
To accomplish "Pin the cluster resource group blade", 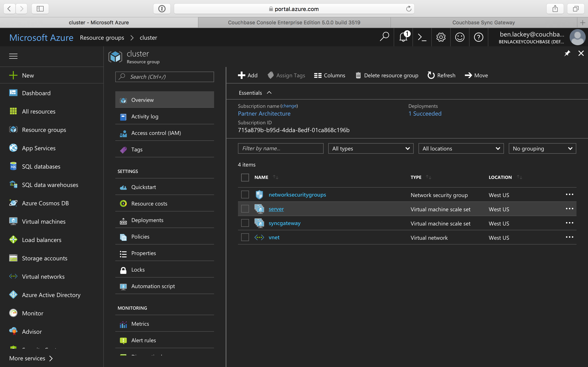I will 567,53.
